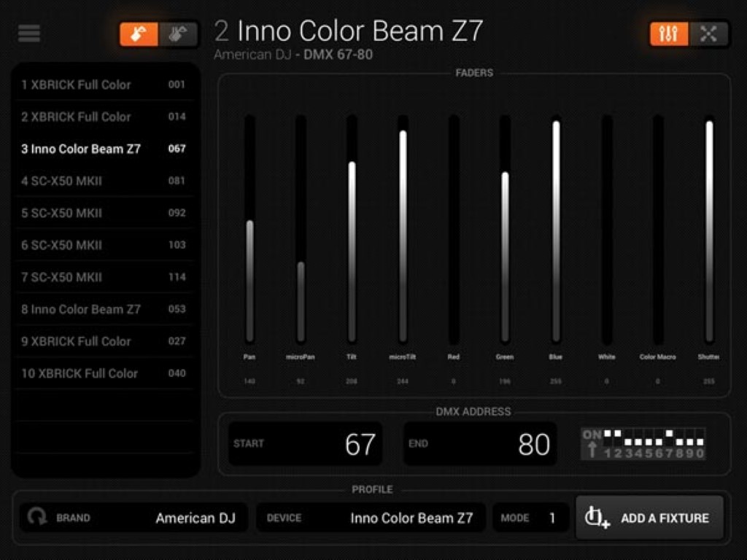Click the Pan fader
747x560 pixels.
(249, 281)
